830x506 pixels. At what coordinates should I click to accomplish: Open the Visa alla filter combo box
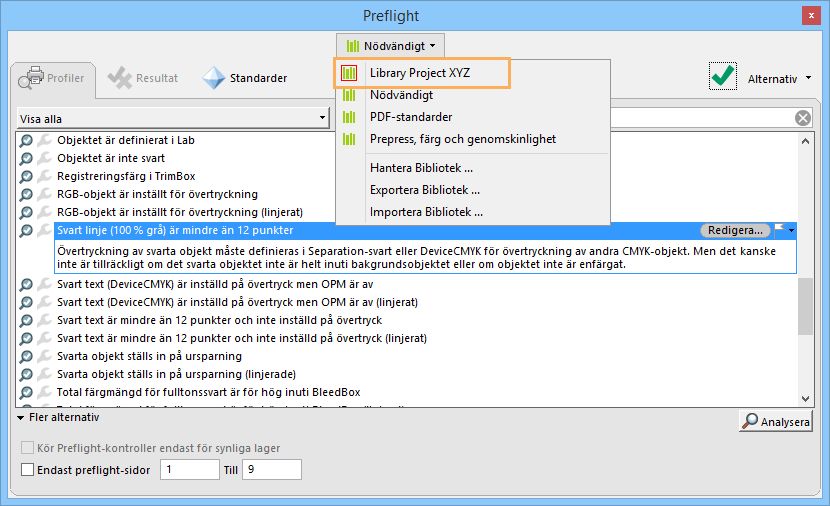(173, 119)
